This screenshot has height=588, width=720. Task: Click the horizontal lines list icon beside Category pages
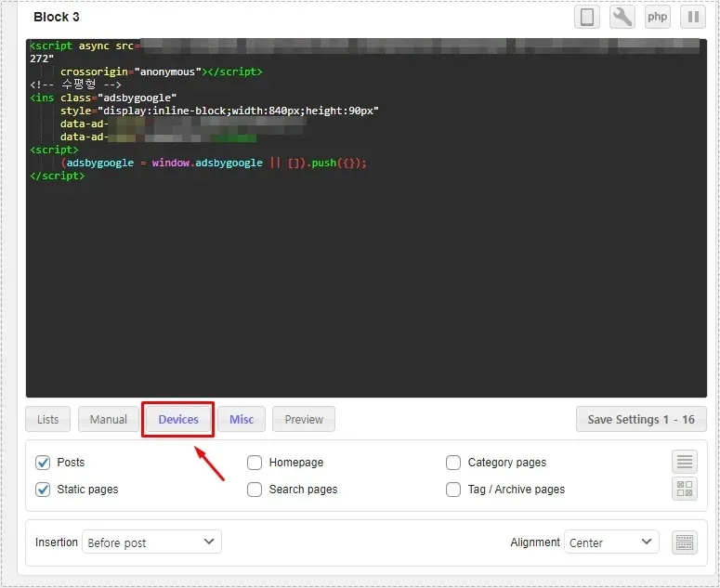pos(684,462)
